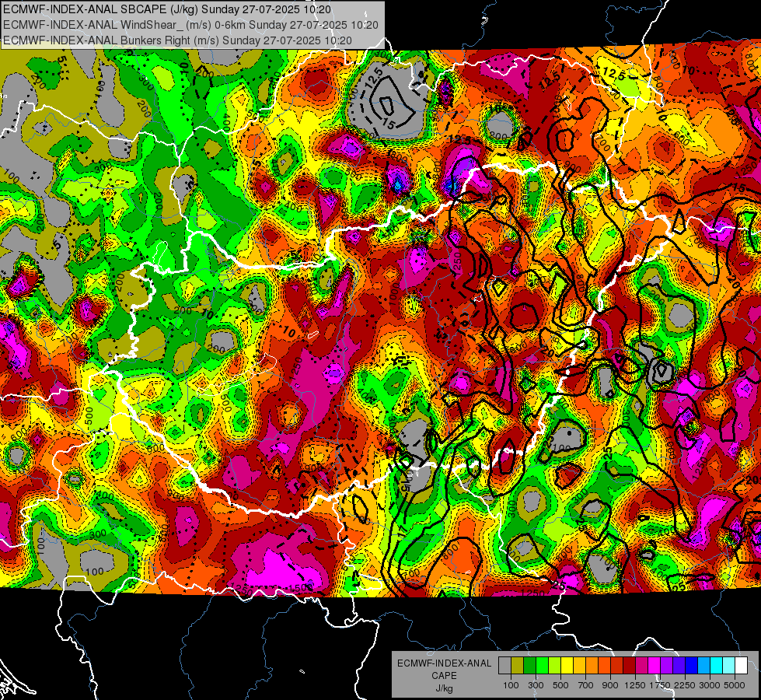Click the 3000 tick label in the legend
Screen dimensions: 761x700
[710, 685]
